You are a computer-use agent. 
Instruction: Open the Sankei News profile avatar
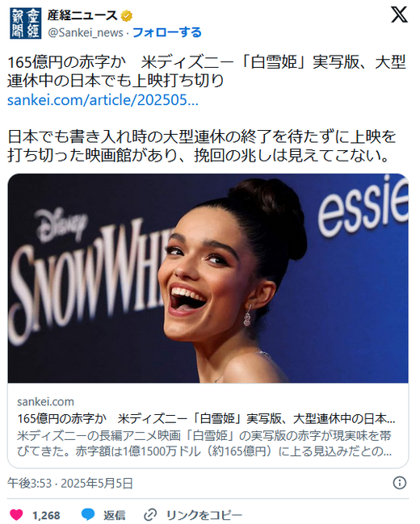pyautogui.click(x=25, y=23)
